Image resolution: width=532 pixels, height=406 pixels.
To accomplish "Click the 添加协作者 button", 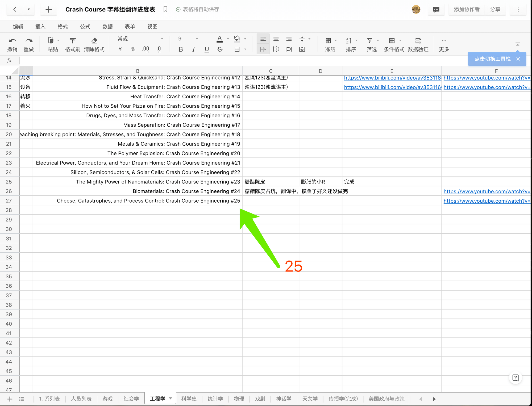I will [x=467, y=10].
